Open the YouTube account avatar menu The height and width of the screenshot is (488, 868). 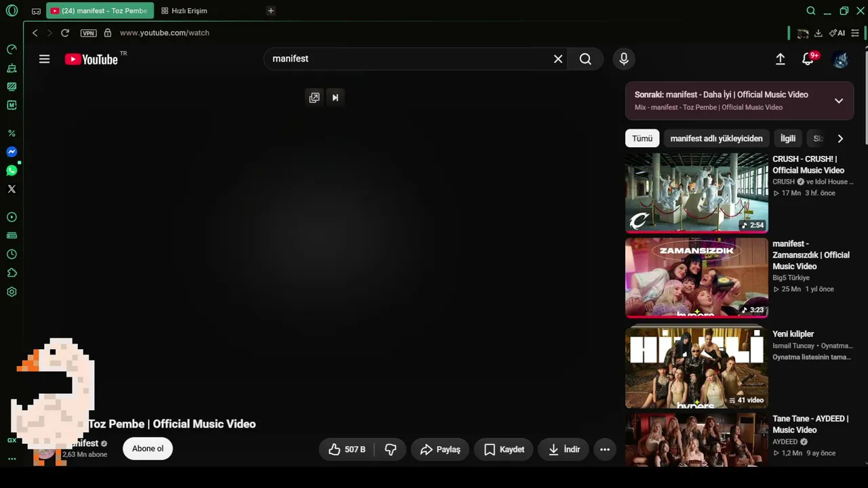(x=841, y=59)
